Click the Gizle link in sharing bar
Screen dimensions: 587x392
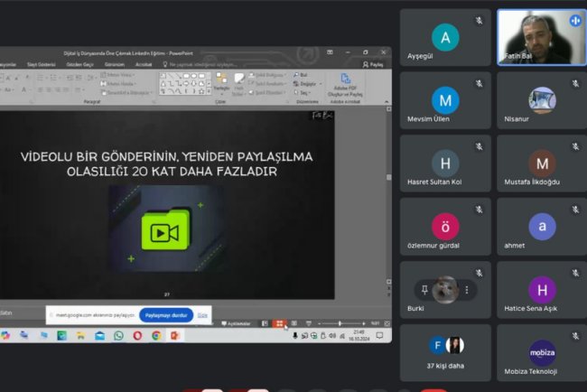203,315
